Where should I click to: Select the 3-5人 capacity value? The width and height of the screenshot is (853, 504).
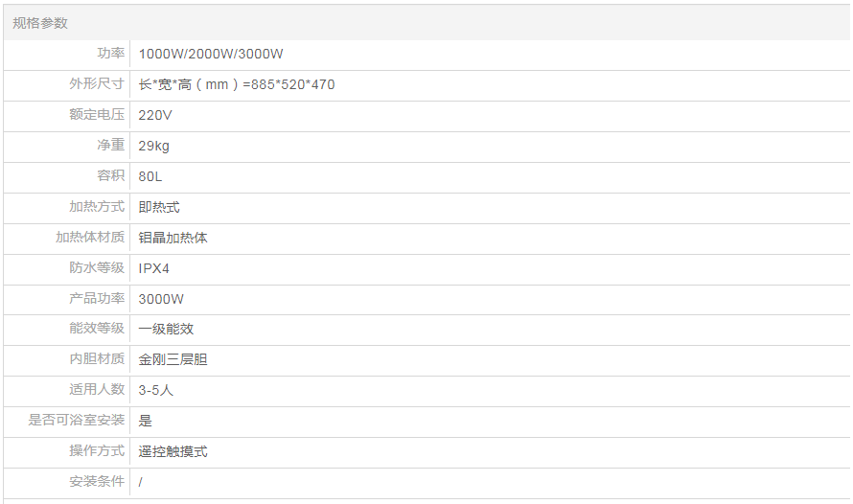pyautogui.click(x=156, y=390)
